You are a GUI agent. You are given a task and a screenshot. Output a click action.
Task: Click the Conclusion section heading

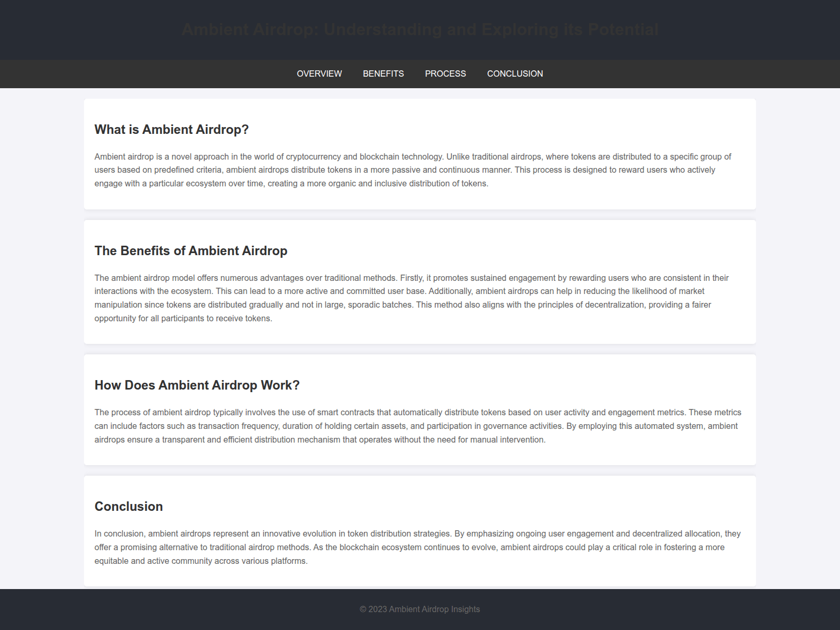point(128,506)
